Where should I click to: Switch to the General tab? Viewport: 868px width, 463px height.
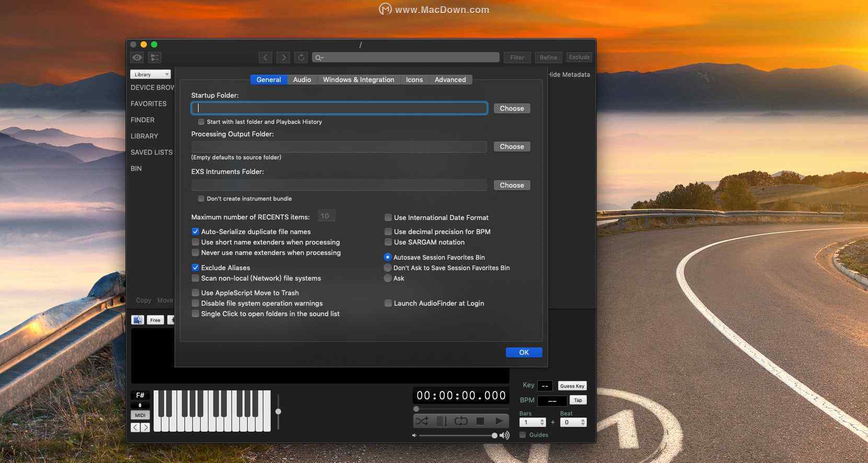point(269,79)
